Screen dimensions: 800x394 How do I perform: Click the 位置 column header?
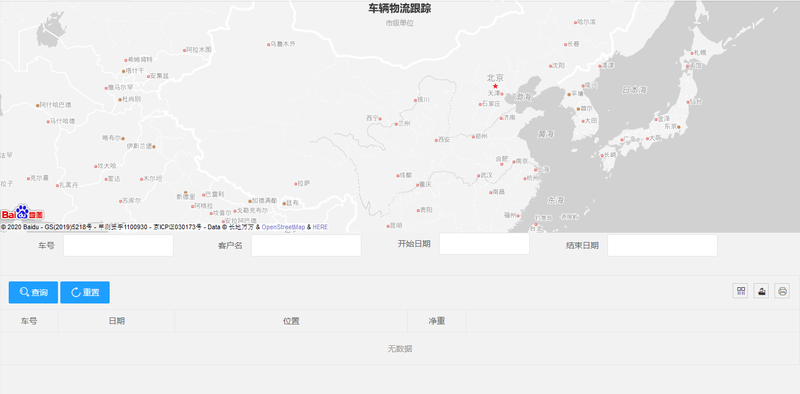tap(291, 321)
